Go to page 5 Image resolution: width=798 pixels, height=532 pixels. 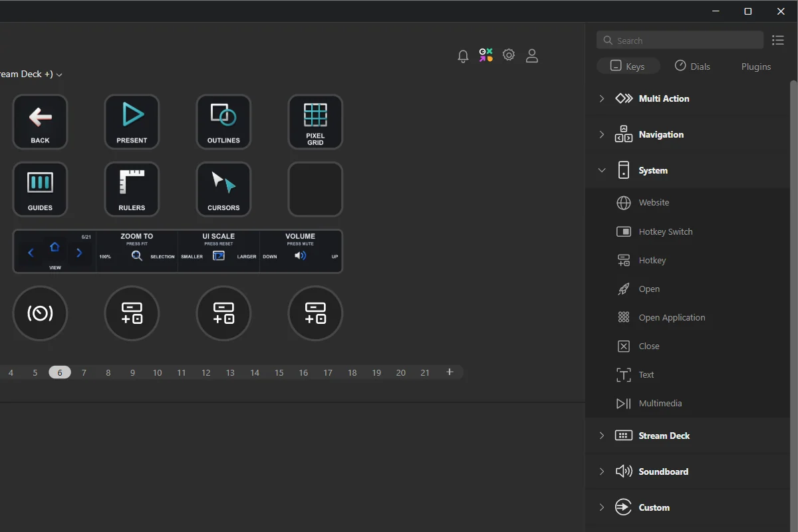(35, 372)
